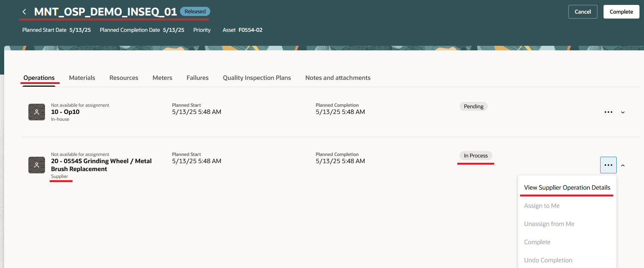Close the three-dot actions menu for operation 20
Screen dimensions: 644x268
point(608,165)
